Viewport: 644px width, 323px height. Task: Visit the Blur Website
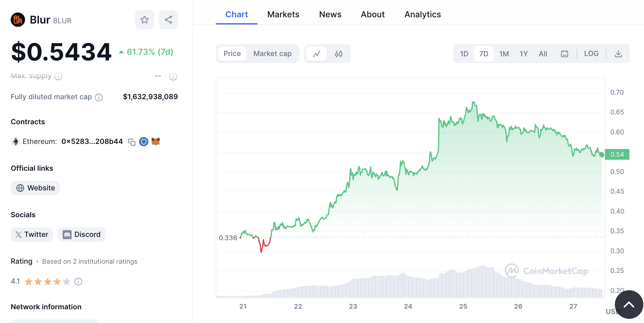pyautogui.click(x=35, y=188)
